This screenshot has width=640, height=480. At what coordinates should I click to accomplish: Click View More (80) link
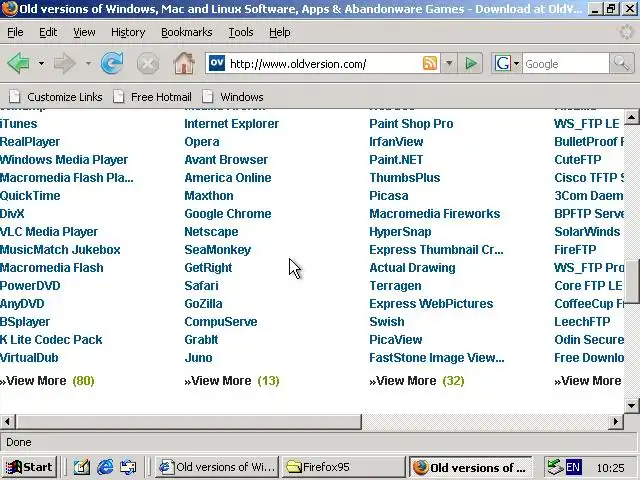click(47, 381)
